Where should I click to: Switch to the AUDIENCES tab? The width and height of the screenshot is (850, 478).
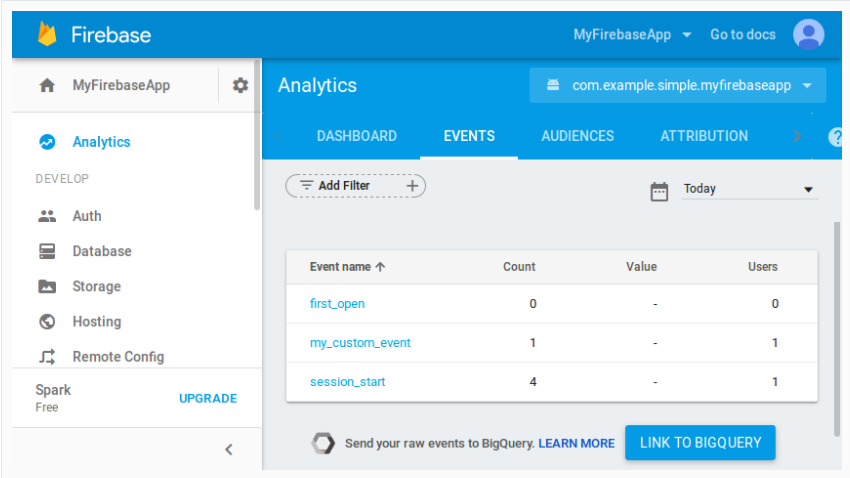577,136
